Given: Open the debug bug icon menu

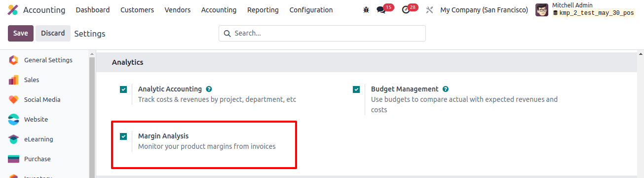Looking at the screenshot, I should coord(366,10).
